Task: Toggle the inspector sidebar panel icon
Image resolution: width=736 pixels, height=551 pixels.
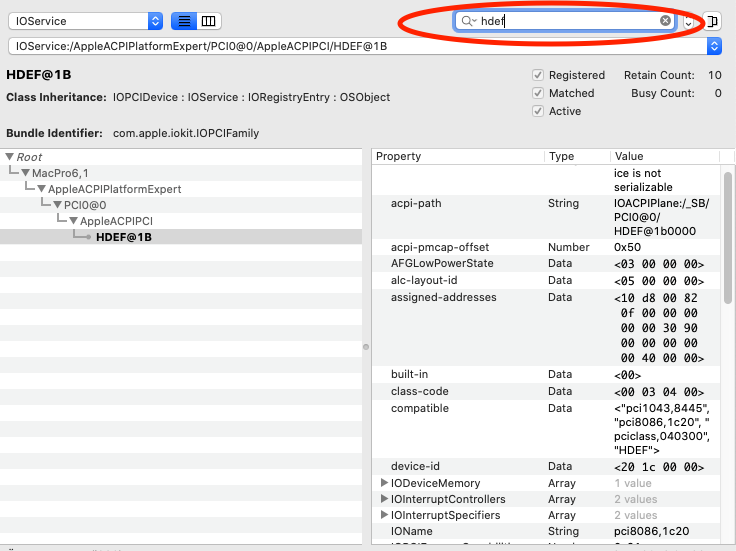Action: click(712, 21)
